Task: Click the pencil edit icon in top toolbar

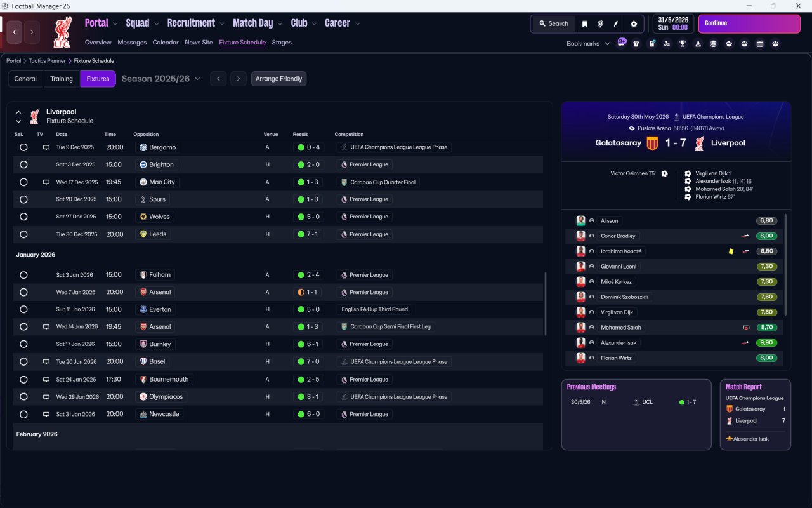Action: [615, 23]
